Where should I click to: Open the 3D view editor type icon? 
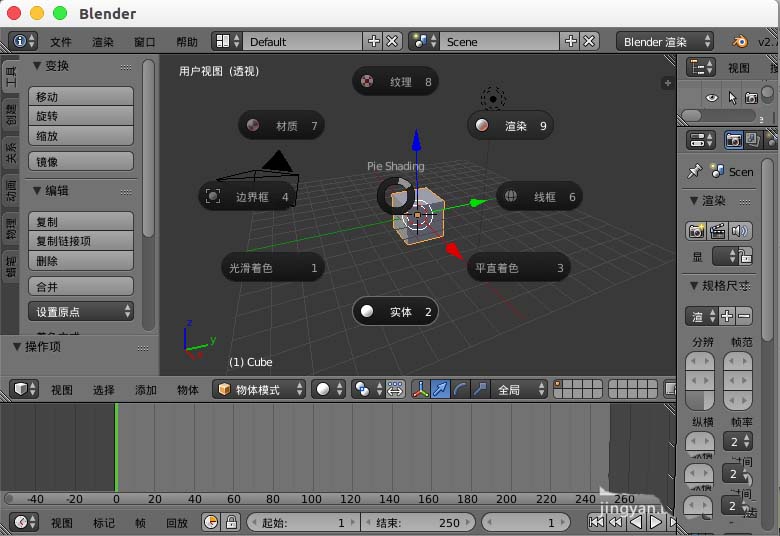coord(24,389)
